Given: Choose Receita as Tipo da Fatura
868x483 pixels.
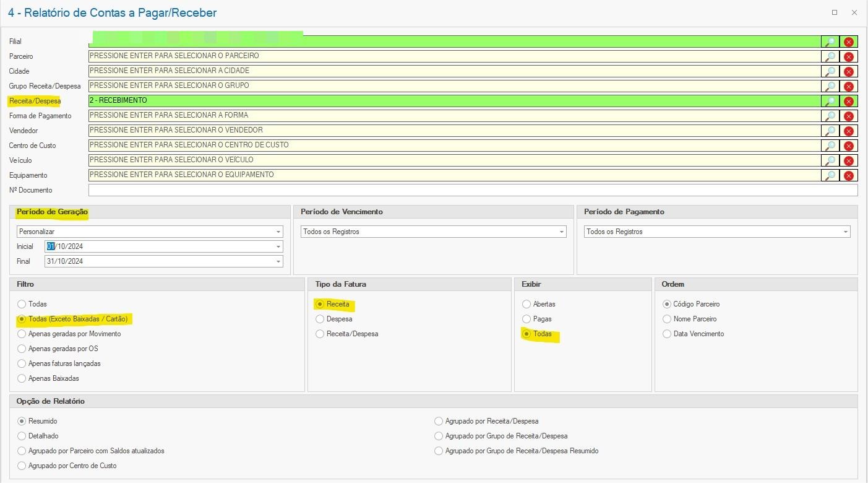Looking at the screenshot, I should (320, 304).
